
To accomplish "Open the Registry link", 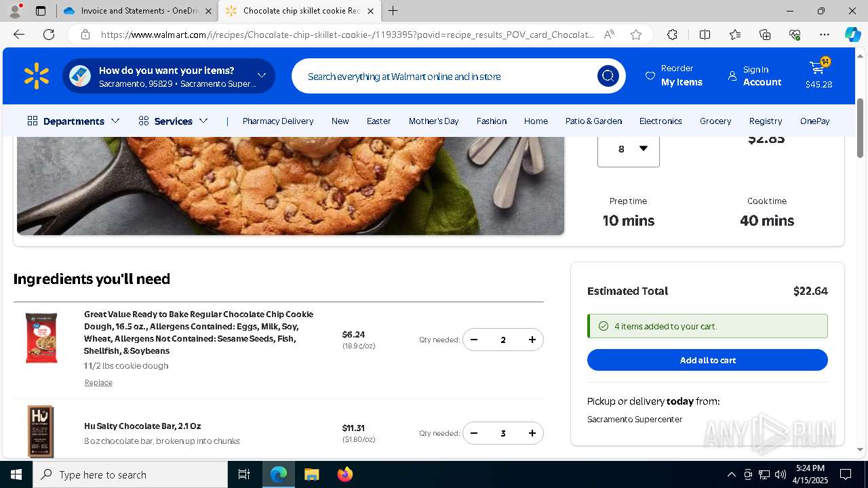I will 766,121.
